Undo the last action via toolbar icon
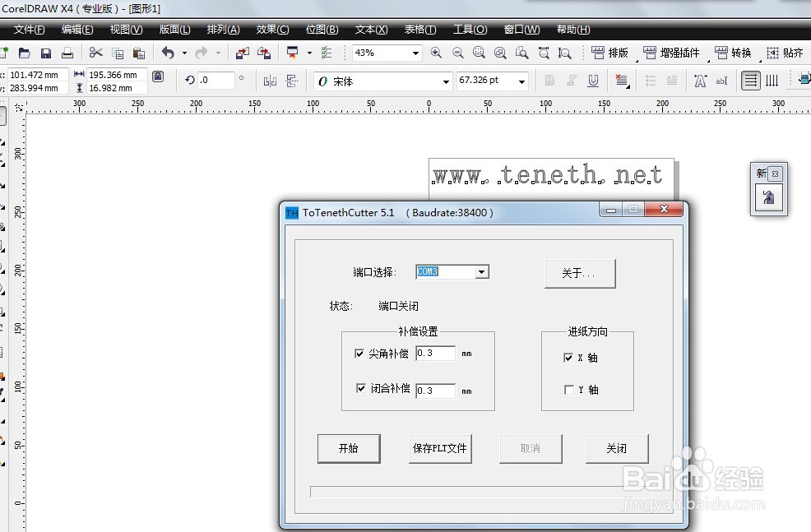Image resolution: width=811 pixels, height=532 pixels. [x=167, y=53]
